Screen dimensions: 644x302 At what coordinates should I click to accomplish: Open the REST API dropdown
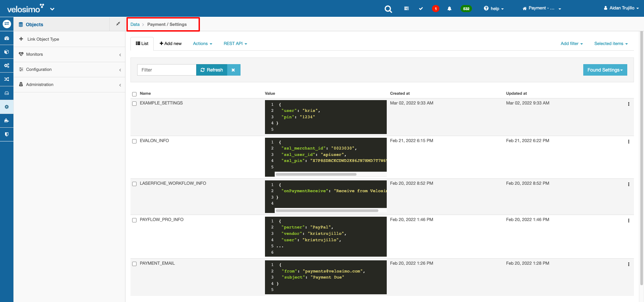(235, 44)
